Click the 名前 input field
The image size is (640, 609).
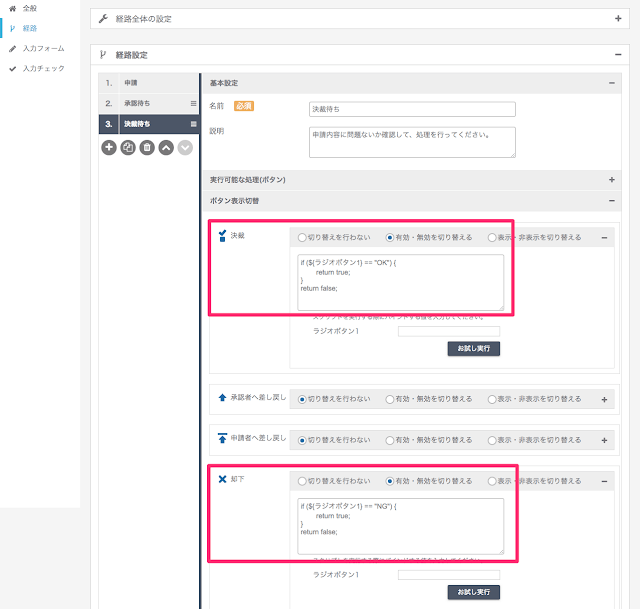click(412, 109)
